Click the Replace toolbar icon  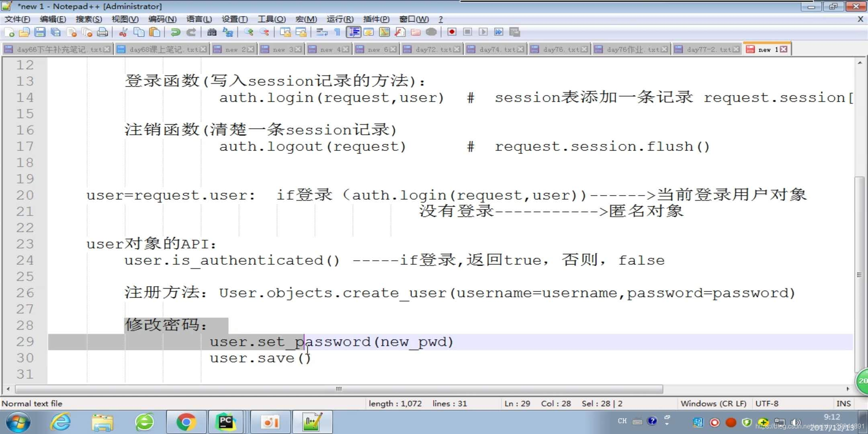[227, 32]
